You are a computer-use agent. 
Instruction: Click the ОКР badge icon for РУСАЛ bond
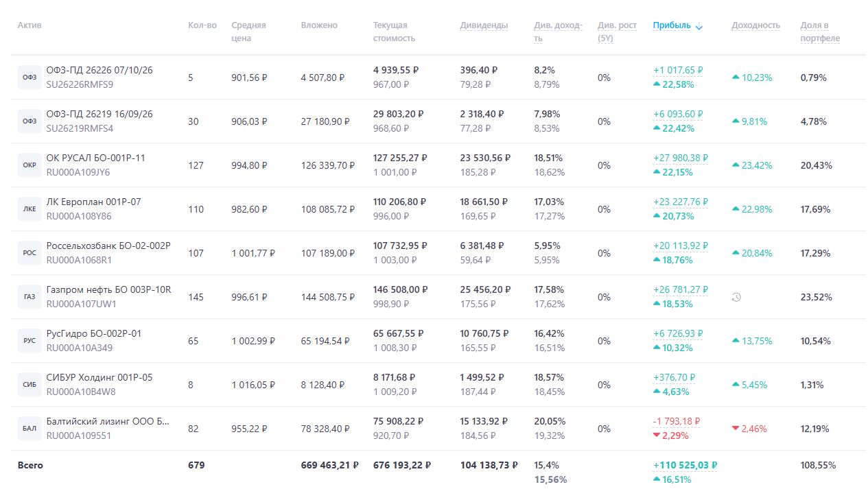tap(30, 165)
